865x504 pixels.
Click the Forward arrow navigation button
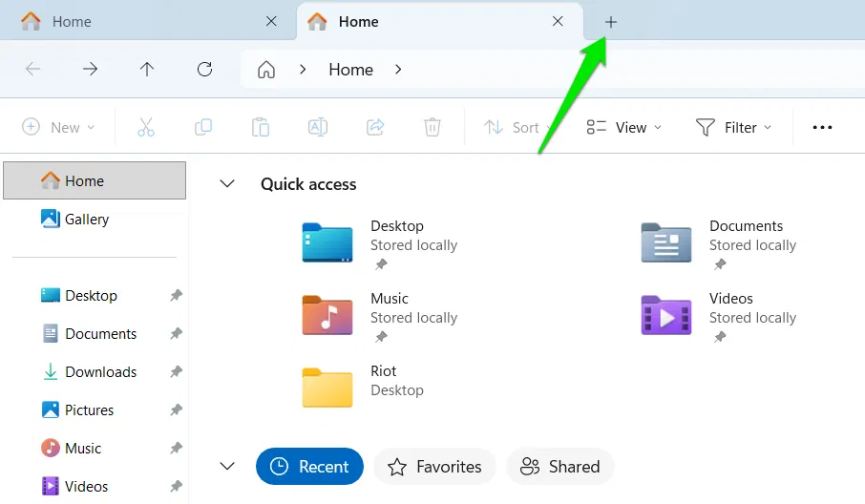pyautogui.click(x=90, y=69)
